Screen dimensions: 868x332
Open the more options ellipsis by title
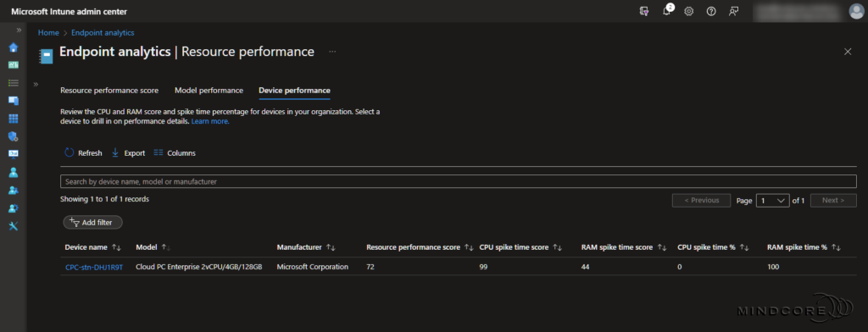[x=332, y=52]
